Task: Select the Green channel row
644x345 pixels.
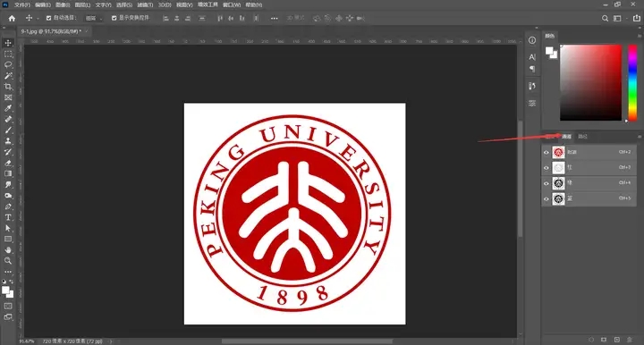Action: [x=589, y=183]
